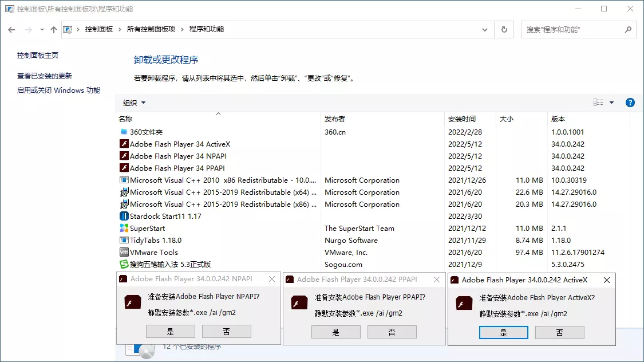Click the Back navigation arrow

click(x=11, y=29)
